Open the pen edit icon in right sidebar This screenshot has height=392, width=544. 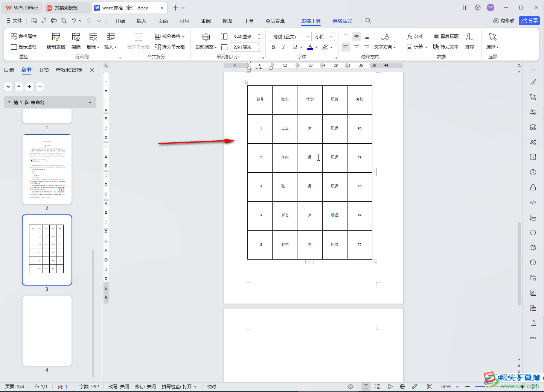[533, 82]
